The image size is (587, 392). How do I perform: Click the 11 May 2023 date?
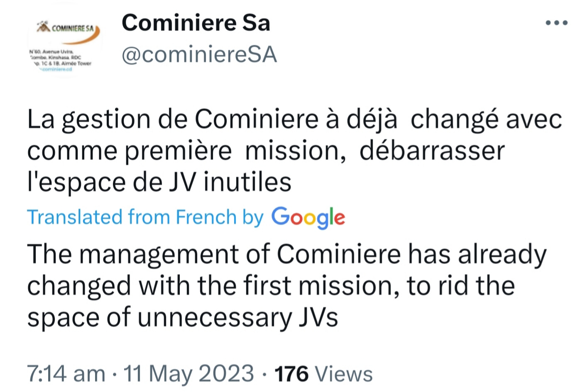[x=189, y=373]
